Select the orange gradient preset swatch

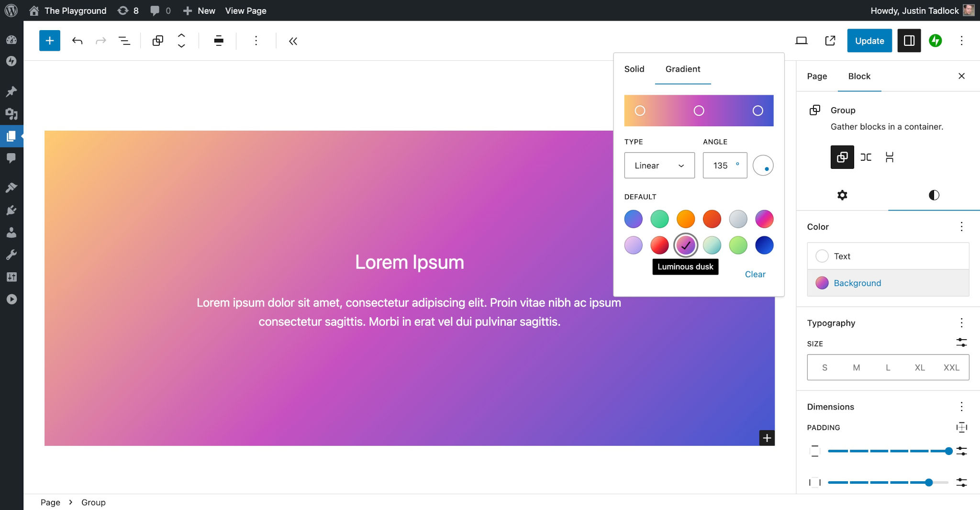tap(686, 219)
